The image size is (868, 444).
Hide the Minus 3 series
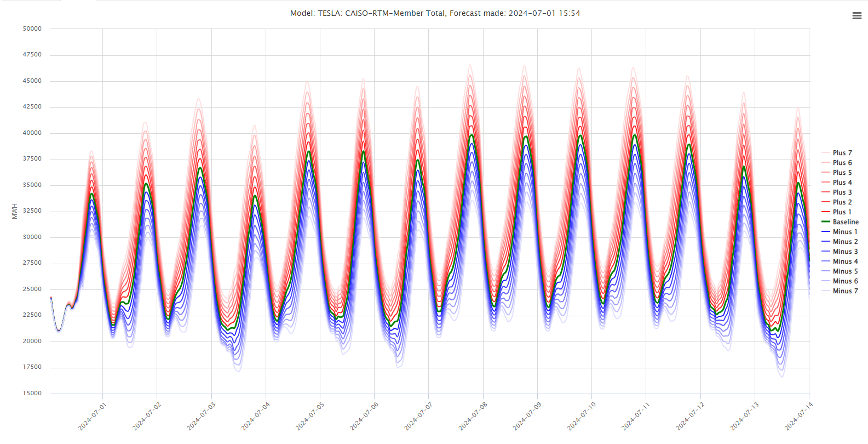point(840,252)
